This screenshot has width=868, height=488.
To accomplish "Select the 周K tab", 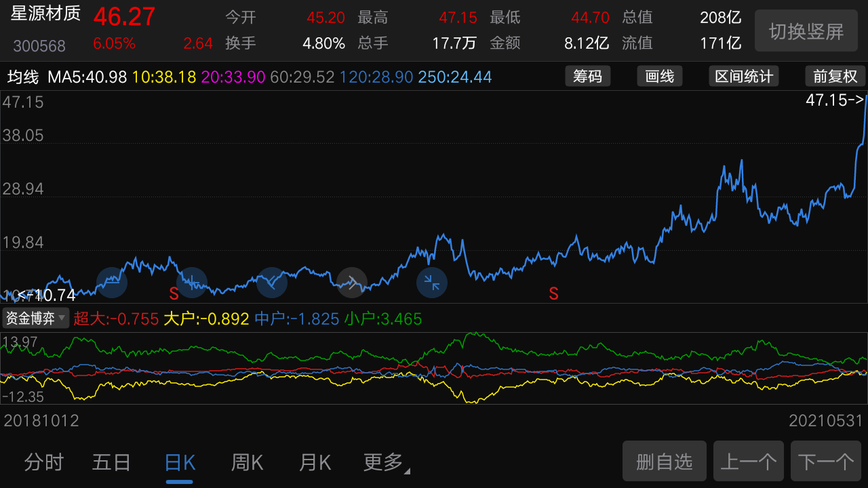I will (x=248, y=462).
